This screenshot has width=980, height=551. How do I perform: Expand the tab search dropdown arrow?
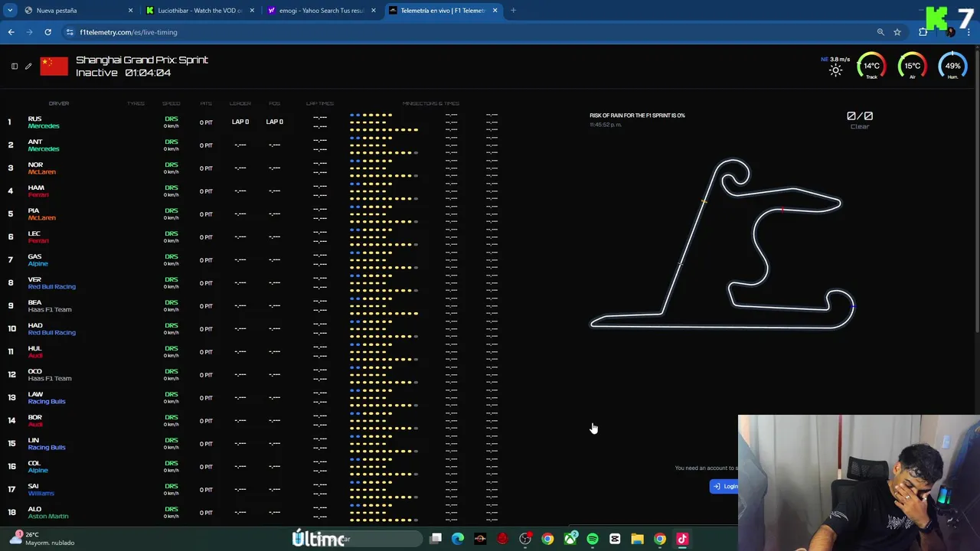[x=10, y=11]
